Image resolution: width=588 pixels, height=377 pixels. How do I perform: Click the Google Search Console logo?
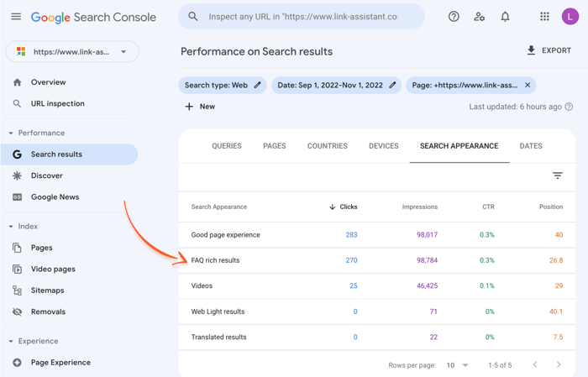pos(93,18)
